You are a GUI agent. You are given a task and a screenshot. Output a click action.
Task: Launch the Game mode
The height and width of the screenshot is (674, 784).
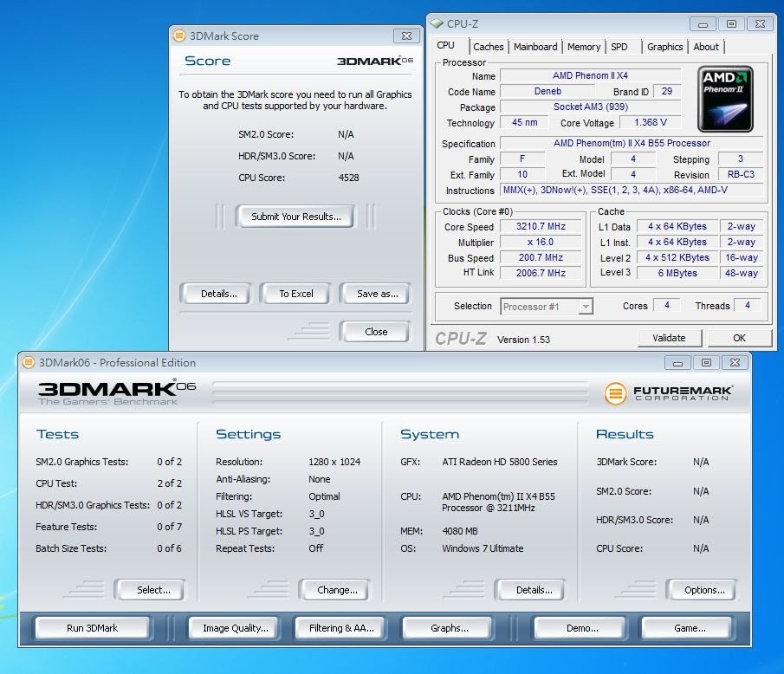coord(689,628)
